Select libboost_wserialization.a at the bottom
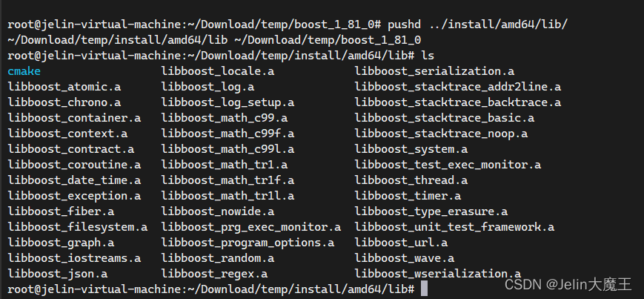Viewport: 644px width, 299px height. click(438, 274)
